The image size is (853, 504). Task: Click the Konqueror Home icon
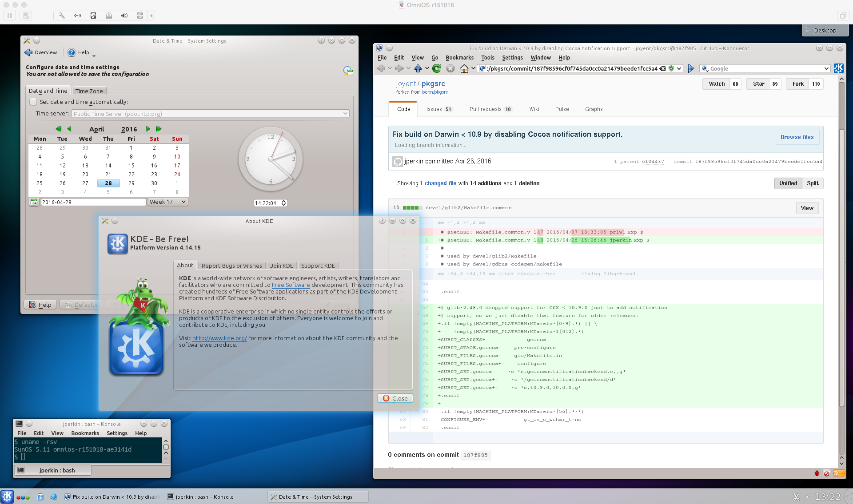464,68
